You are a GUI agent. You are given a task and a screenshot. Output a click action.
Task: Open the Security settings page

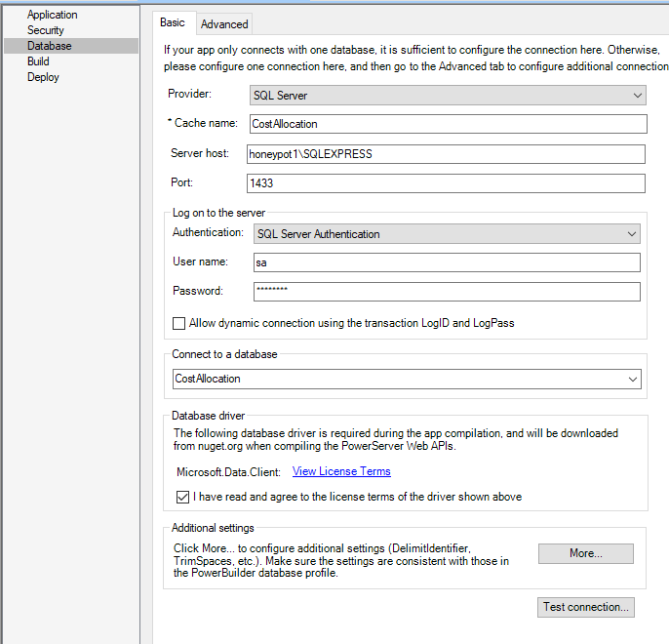46,30
